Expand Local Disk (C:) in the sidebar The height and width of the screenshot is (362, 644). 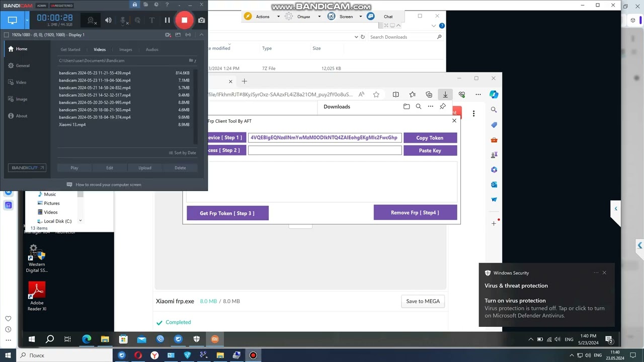(80, 221)
